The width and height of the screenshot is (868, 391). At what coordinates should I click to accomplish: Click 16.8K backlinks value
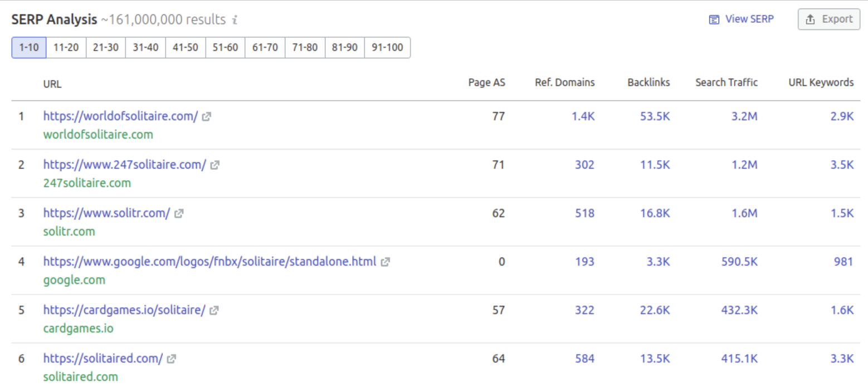coord(655,213)
